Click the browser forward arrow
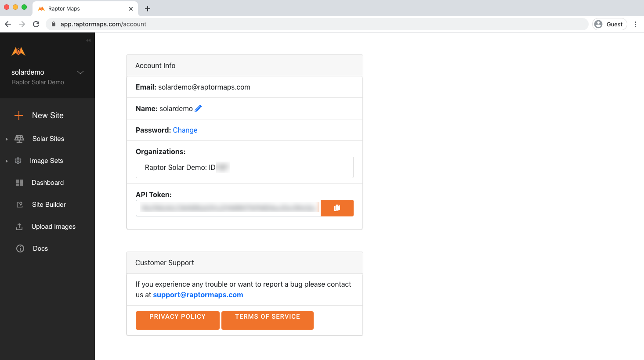 click(x=22, y=24)
